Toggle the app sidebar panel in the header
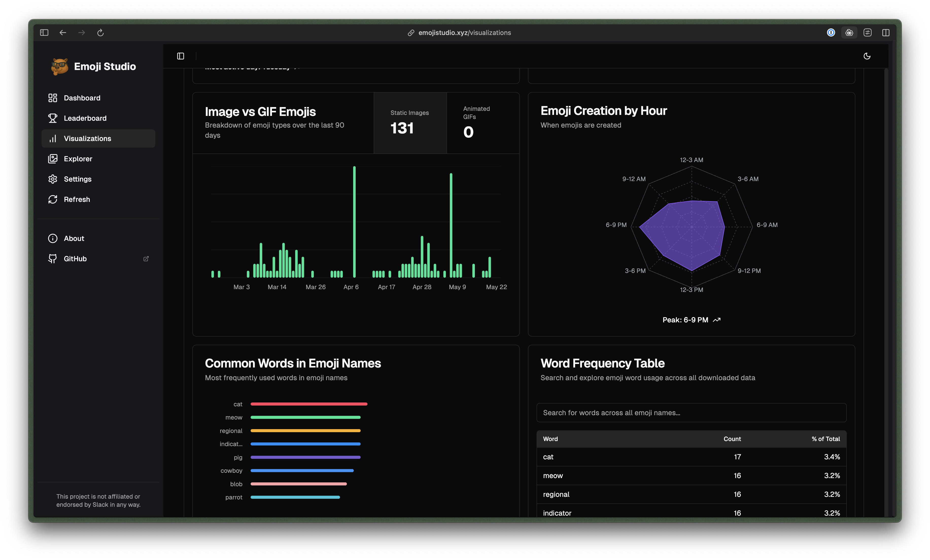Screen dimensions: 930x560 click(x=181, y=56)
